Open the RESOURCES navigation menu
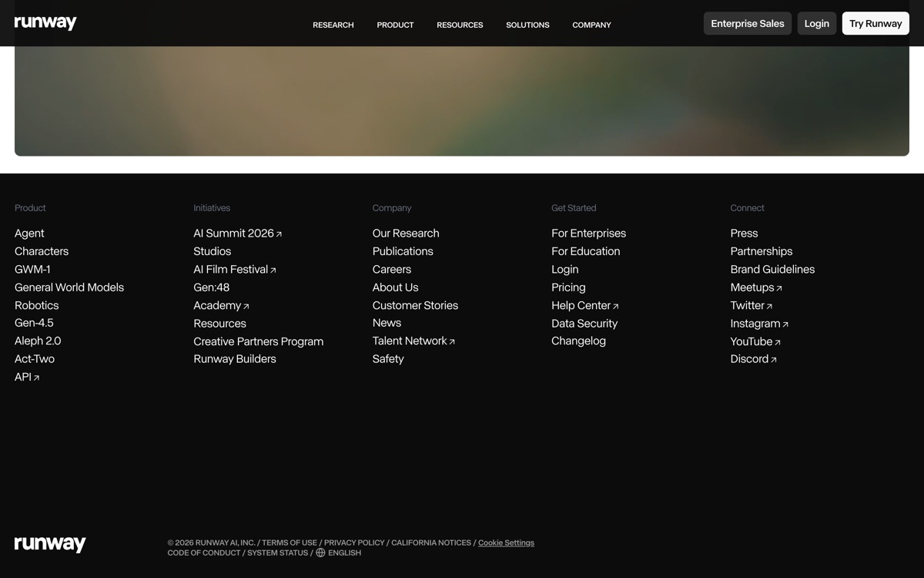 [460, 25]
